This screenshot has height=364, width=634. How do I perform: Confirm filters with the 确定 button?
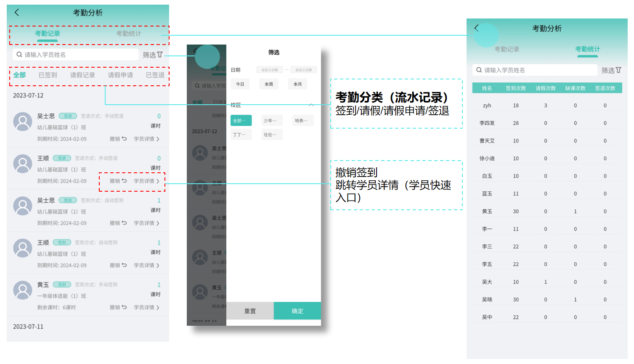(297, 311)
